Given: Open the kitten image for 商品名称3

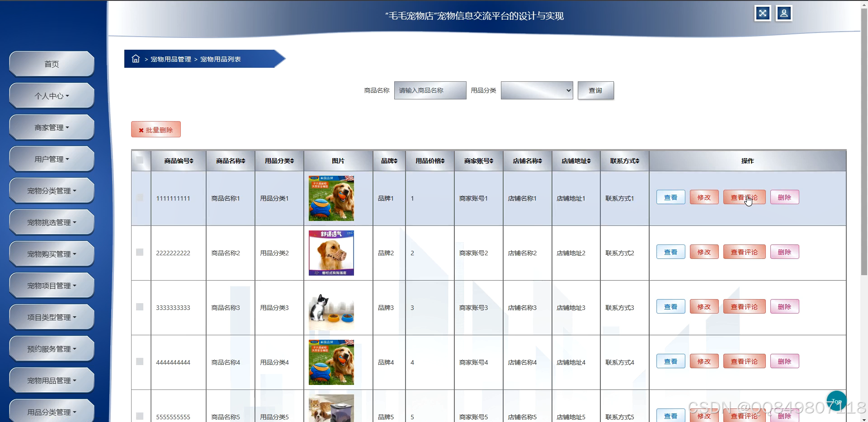Looking at the screenshot, I should [x=331, y=308].
